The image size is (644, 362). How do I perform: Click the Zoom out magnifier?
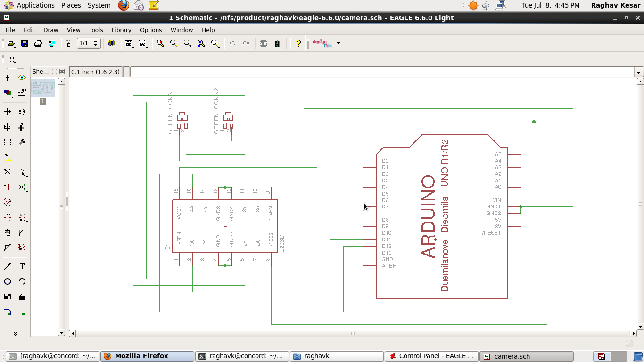[188, 43]
